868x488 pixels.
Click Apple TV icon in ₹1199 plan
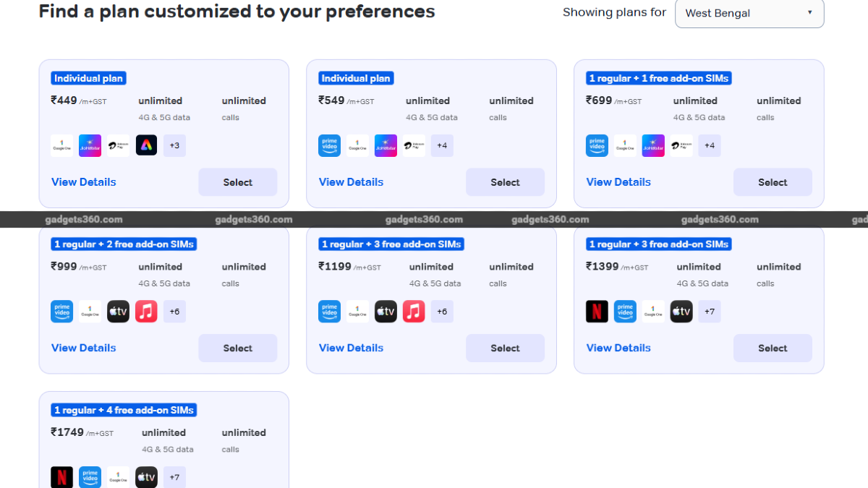[386, 312]
